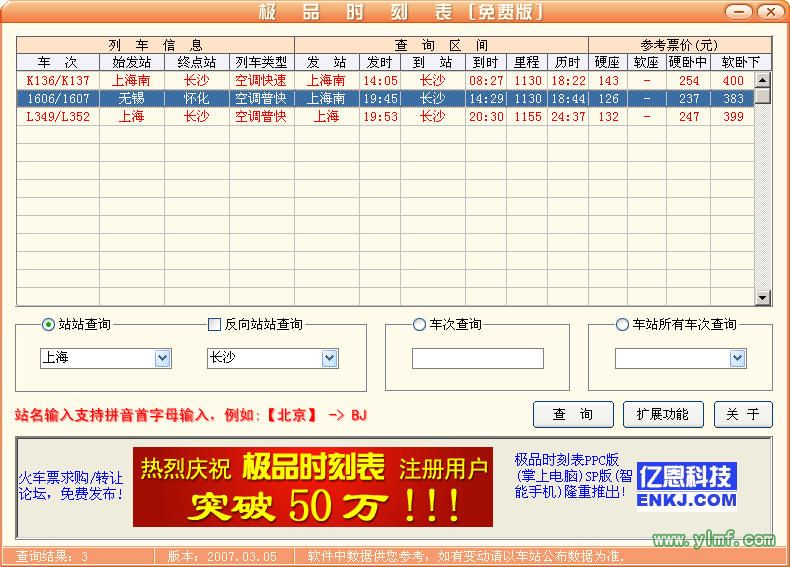Screen dimensions: 790x567
Task: Click the 怀化 terminal station cell
Action: 197,98
